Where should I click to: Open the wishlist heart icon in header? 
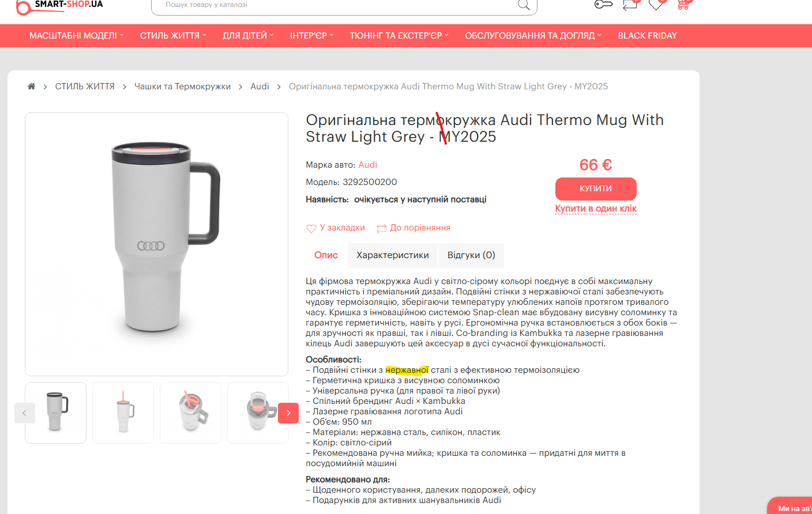click(x=657, y=5)
